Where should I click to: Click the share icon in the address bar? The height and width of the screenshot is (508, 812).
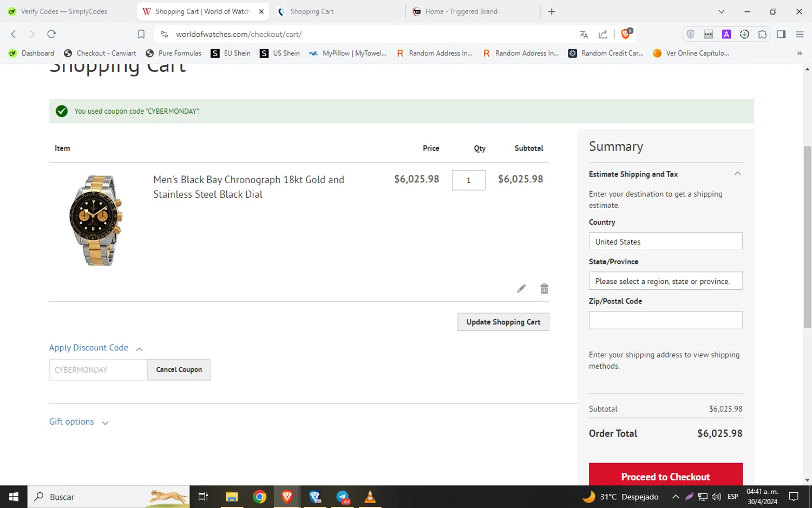click(603, 34)
